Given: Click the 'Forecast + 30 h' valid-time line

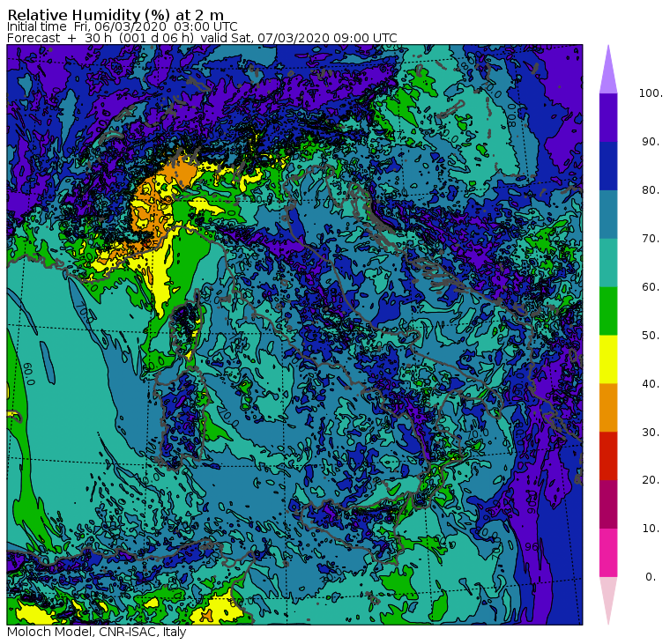Looking at the screenshot, I should pos(202,38).
